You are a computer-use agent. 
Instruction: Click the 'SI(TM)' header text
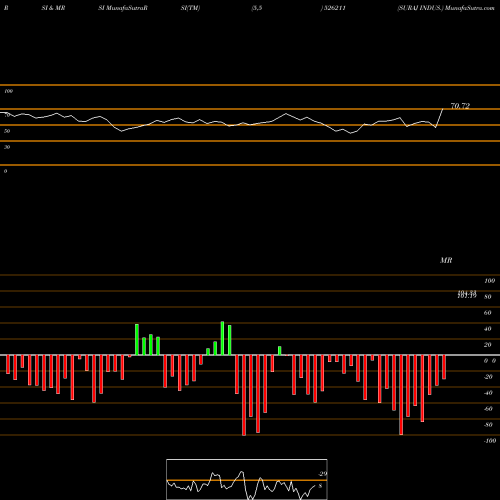[190, 8]
